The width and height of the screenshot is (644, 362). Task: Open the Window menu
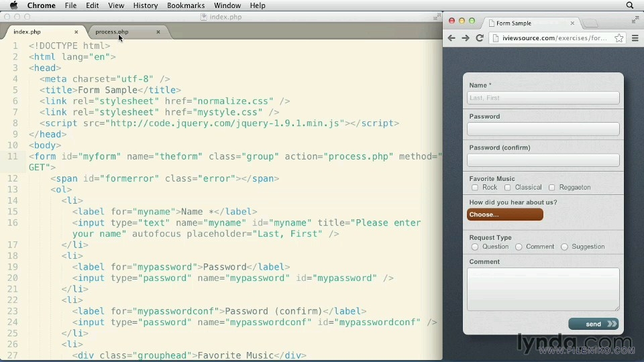click(227, 5)
